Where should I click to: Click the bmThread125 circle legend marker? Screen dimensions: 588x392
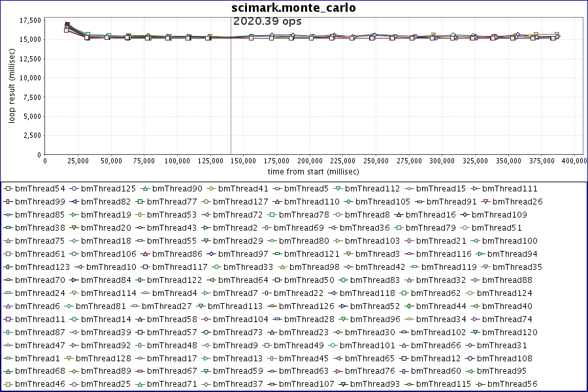click(74, 189)
